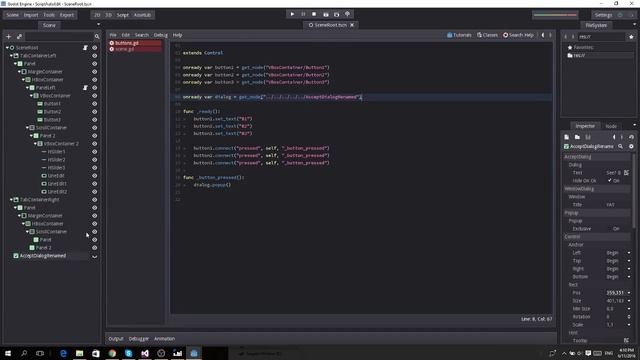
Task: Select the scene.gd script in list
Action: click(x=135, y=49)
